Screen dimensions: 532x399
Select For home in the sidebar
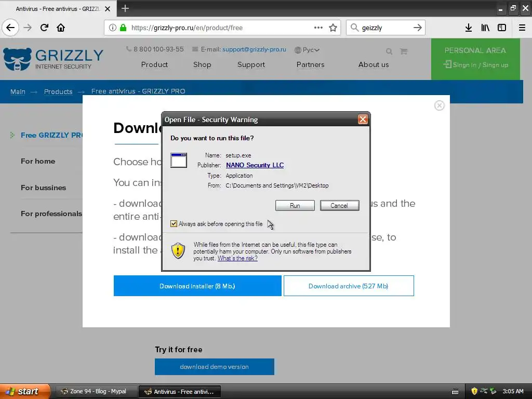click(37, 161)
